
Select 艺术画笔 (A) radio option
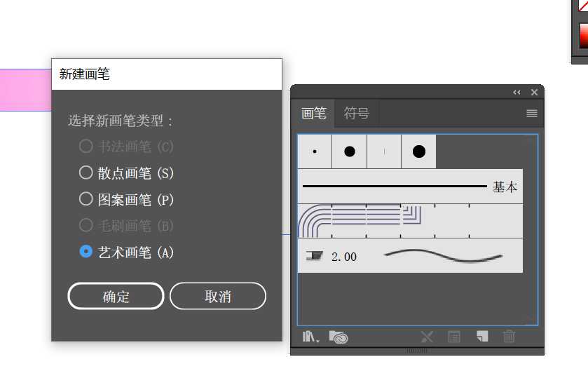pyautogui.click(x=126, y=252)
